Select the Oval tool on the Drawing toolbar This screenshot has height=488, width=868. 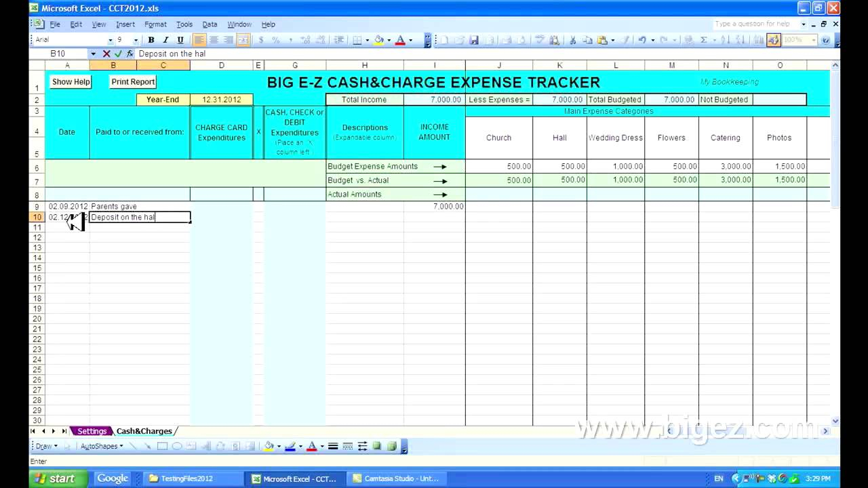[x=177, y=445]
